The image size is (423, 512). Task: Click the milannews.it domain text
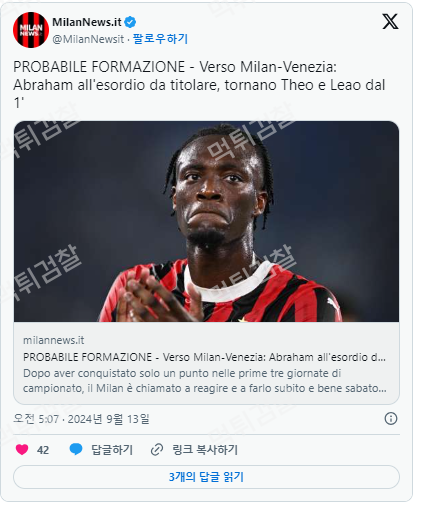[53, 340]
